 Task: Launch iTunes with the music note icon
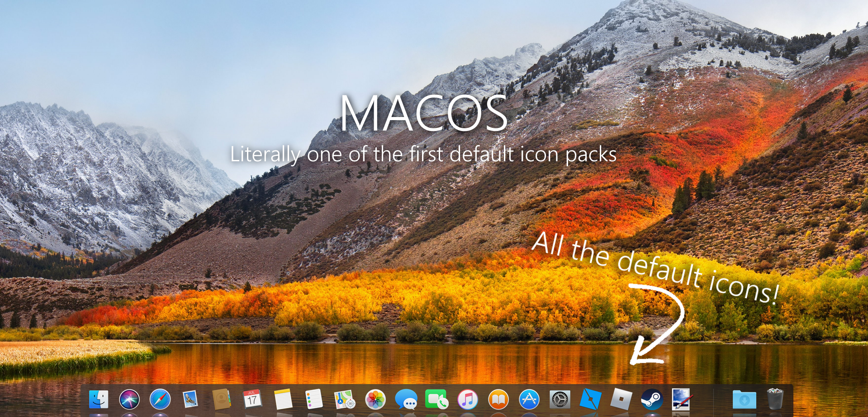click(468, 399)
